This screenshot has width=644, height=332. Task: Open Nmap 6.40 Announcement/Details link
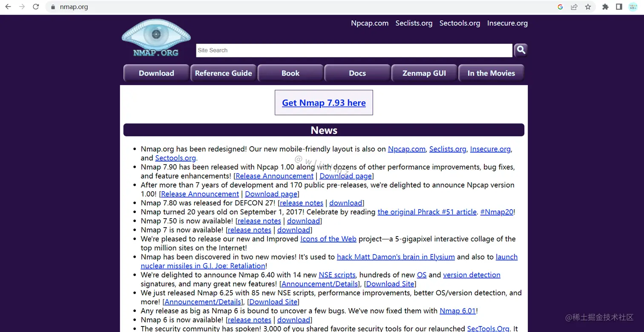click(x=319, y=284)
